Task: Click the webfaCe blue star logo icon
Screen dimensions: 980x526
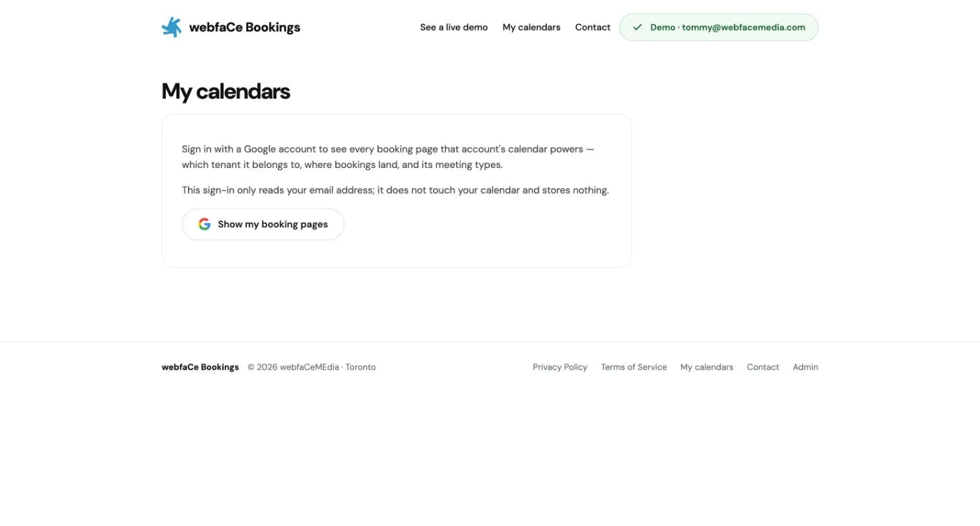Action: tap(172, 27)
